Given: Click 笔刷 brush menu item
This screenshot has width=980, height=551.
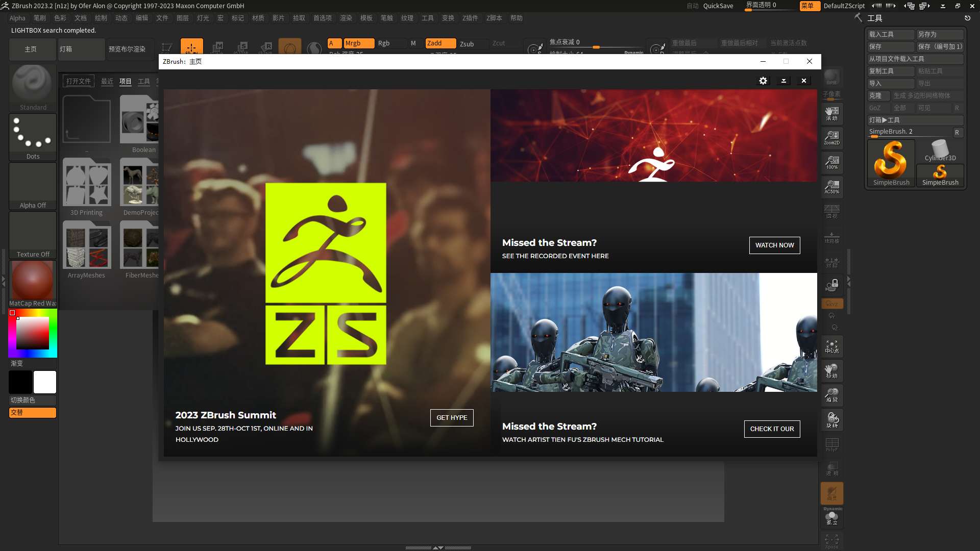Looking at the screenshot, I should 39,17.
